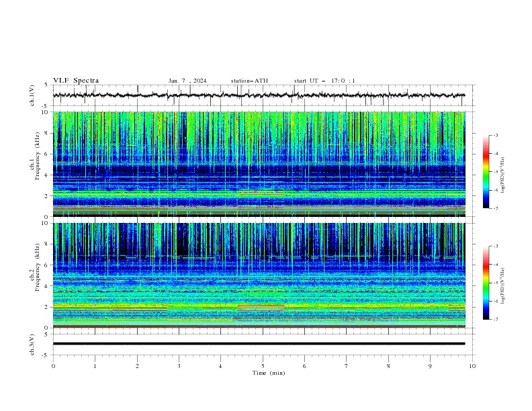
Task: Click time axis tick label "7"
Action: pos(347,366)
